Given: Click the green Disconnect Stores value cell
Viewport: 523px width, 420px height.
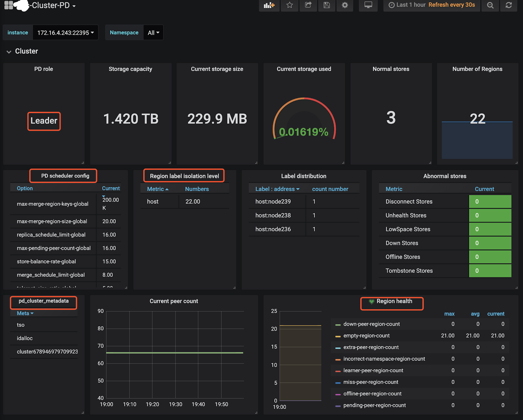Looking at the screenshot, I should point(490,201).
